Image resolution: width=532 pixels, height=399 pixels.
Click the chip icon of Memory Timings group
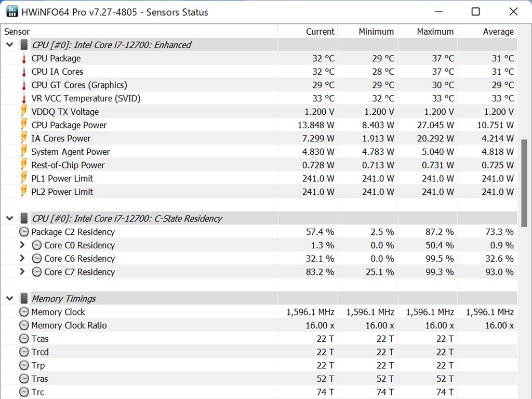pos(24,299)
